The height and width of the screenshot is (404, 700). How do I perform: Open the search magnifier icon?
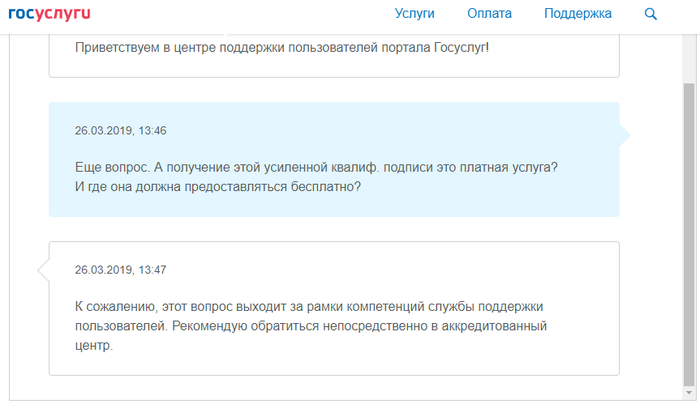click(x=651, y=14)
